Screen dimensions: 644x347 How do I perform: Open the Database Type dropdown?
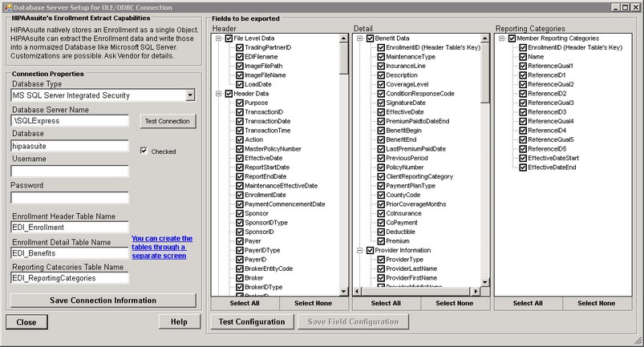(190, 95)
